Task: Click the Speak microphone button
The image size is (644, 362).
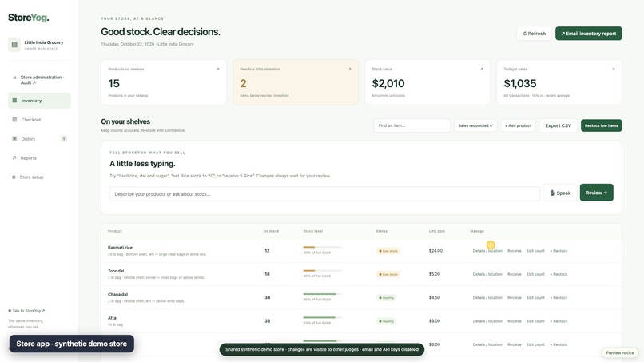Action: coord(560,193)
